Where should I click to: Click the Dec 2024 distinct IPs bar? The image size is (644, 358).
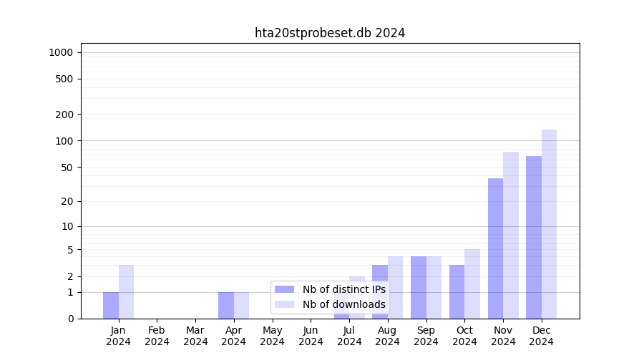(x=534, y=237)
